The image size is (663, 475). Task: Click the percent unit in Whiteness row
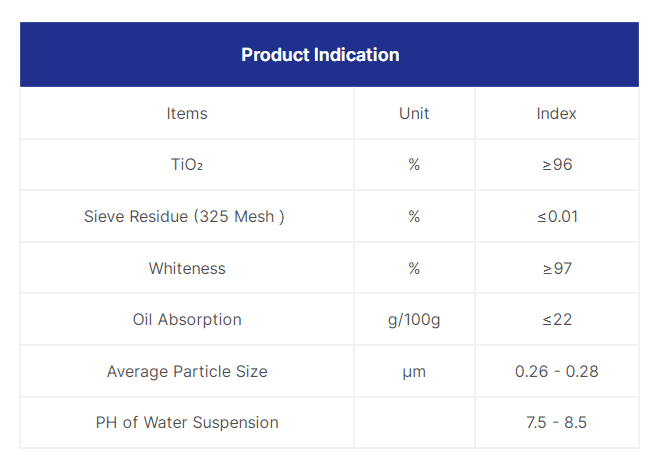tap(414, 268)
